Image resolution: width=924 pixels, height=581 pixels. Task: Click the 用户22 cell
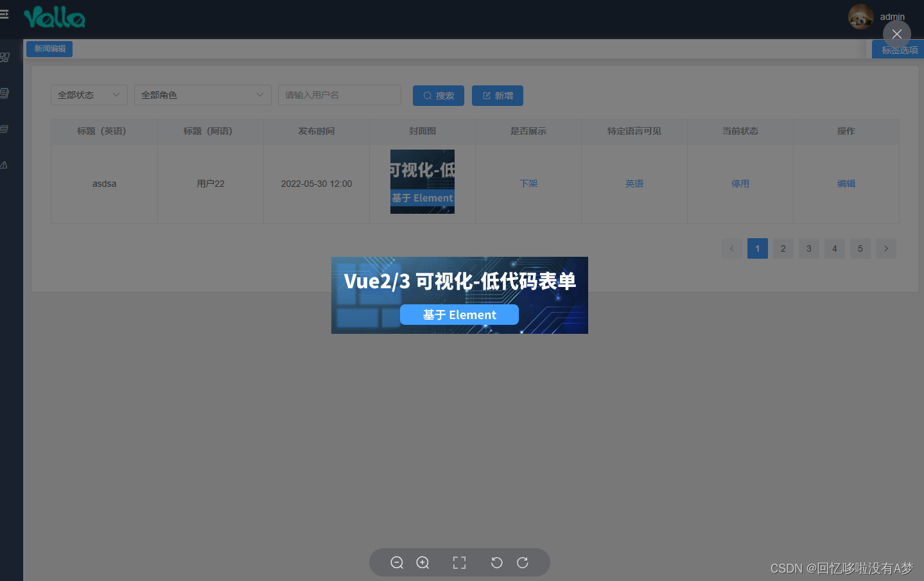pyautogui.click(x=211, y=184)
